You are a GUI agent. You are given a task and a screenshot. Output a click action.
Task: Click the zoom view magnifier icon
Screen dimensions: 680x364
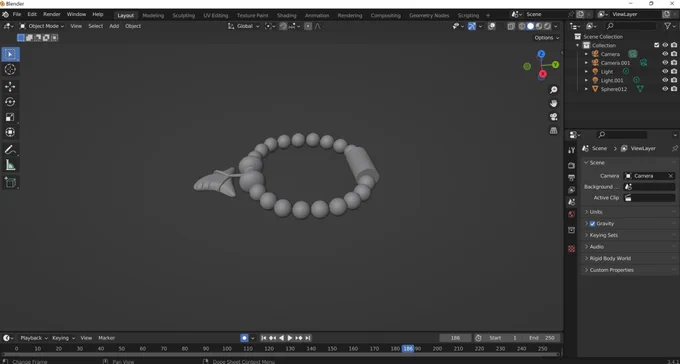pos(553,90)
